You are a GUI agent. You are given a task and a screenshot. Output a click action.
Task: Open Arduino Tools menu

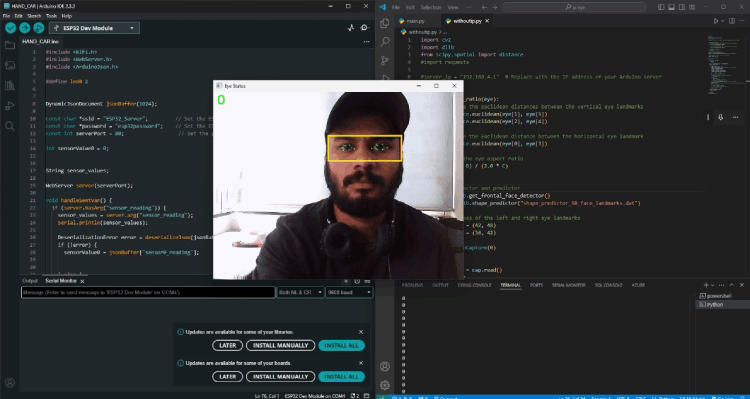click(x=51, y=16)
